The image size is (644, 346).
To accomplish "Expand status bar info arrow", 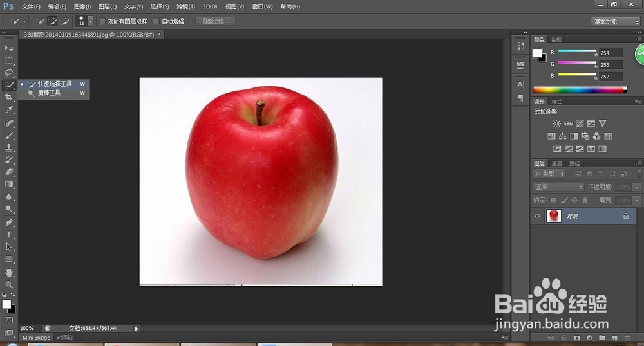I will [x=137, y=329].
